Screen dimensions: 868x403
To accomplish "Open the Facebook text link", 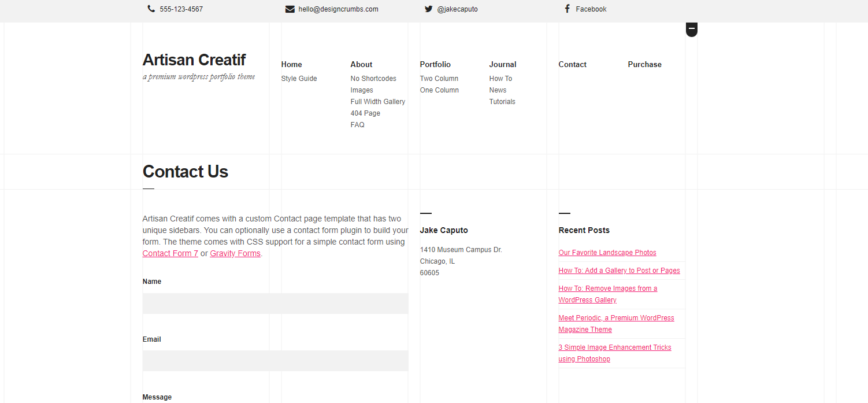I will 591,9.
